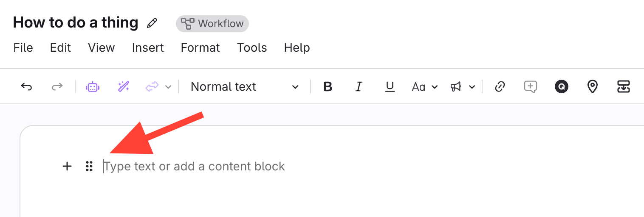Toggle underline formatting

390,87
